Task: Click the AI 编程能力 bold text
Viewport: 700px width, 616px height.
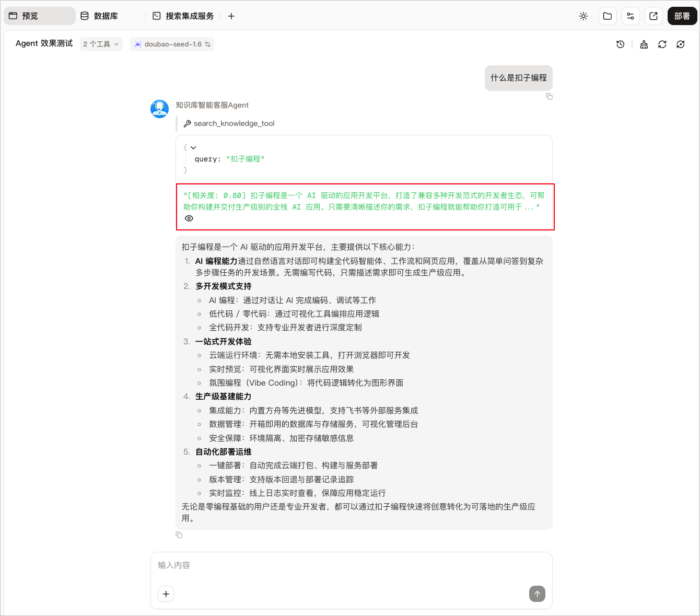Action: tap(216, 261)
